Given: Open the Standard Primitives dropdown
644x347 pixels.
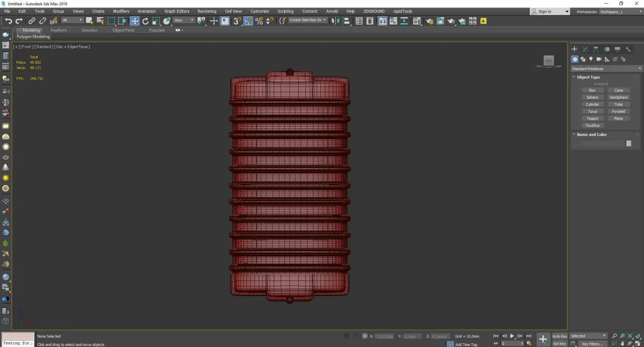Looking at the screenshot, I should tap(606, 69).
